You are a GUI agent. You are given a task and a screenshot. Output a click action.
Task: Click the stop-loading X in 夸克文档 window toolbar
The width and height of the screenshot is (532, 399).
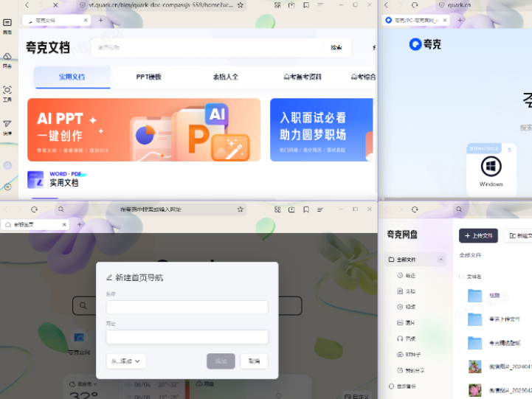coord(55,5)
